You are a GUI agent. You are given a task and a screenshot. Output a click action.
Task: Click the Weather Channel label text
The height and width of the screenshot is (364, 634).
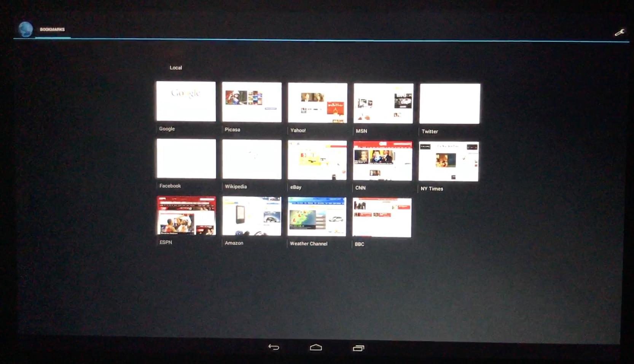pos(309,244)
